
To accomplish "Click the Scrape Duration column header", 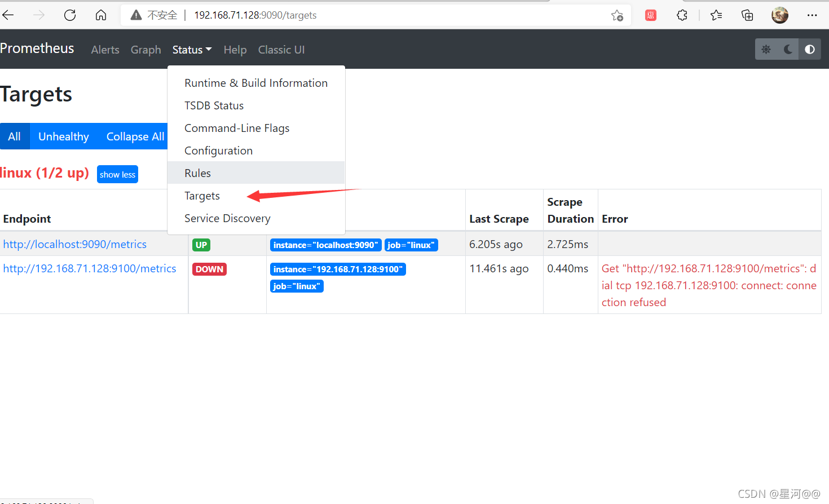I will [x=570, y=210].
